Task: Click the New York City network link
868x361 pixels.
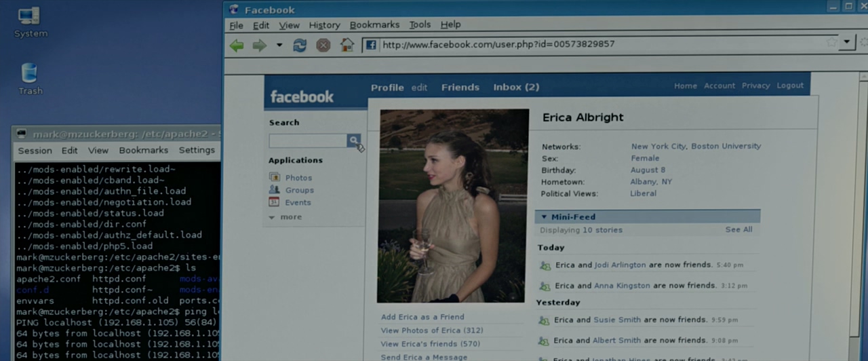Action: [x=658, y=146]
